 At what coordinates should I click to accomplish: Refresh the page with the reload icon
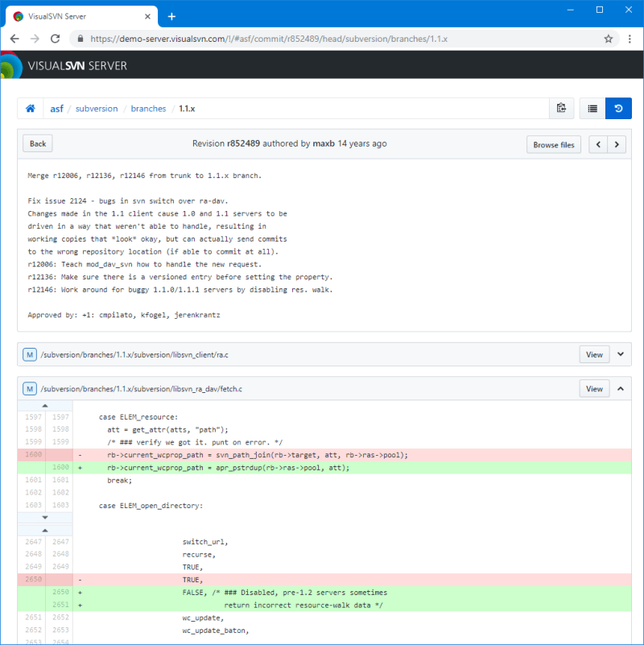[54, 38]
